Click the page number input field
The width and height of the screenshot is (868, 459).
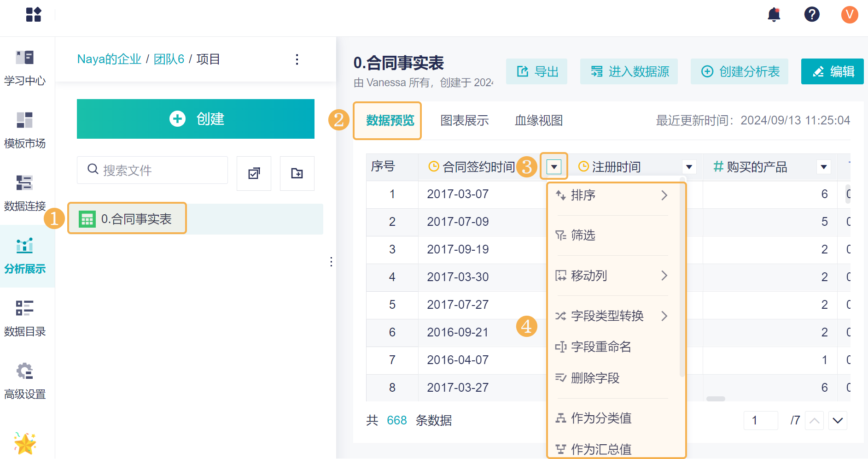[761, 420]
